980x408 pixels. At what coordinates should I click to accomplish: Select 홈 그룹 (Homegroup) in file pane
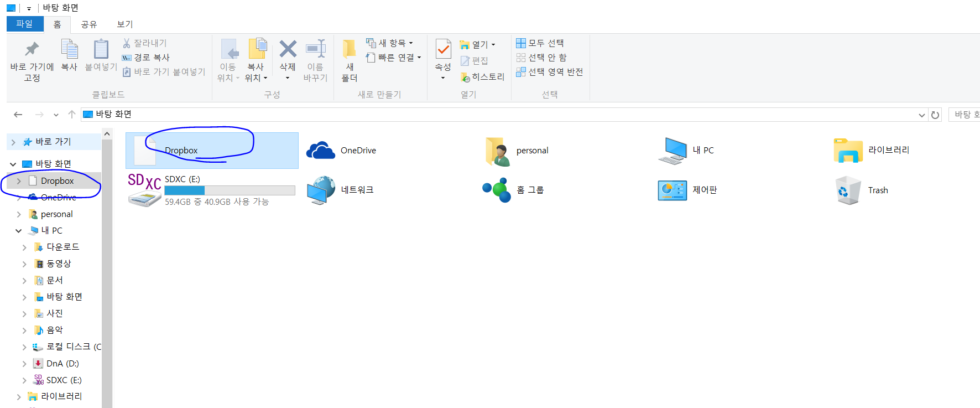click(x=513, y=190)
